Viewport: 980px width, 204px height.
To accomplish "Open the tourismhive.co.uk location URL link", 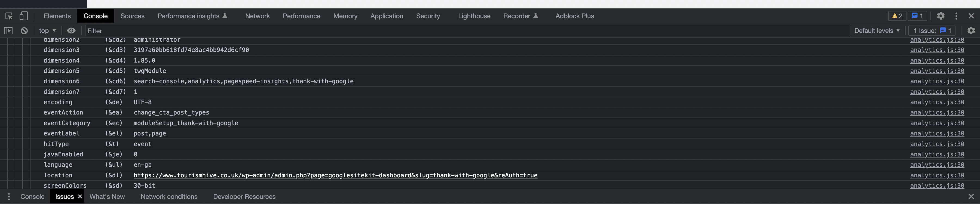I will coord(335,175).
